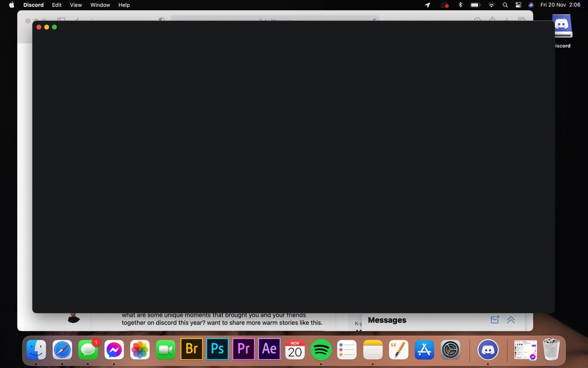Launch Adobe Premiere Pro (Pr)

pos(244,349)
